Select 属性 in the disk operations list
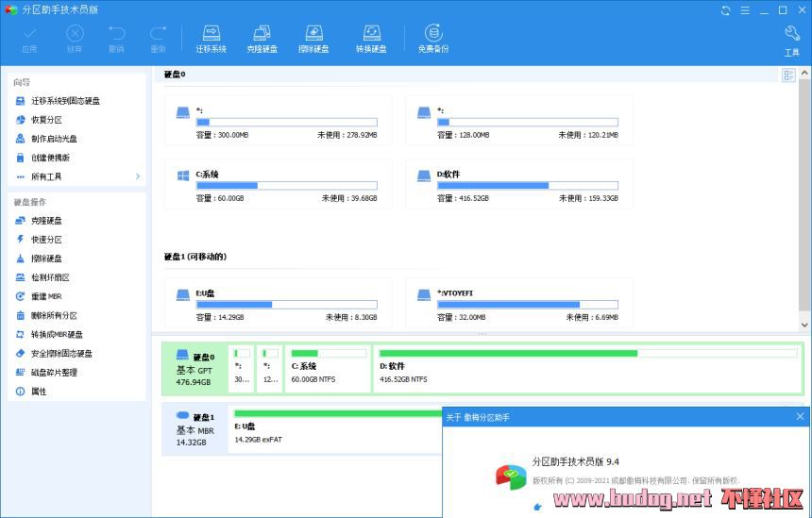 tap(39, 392)
